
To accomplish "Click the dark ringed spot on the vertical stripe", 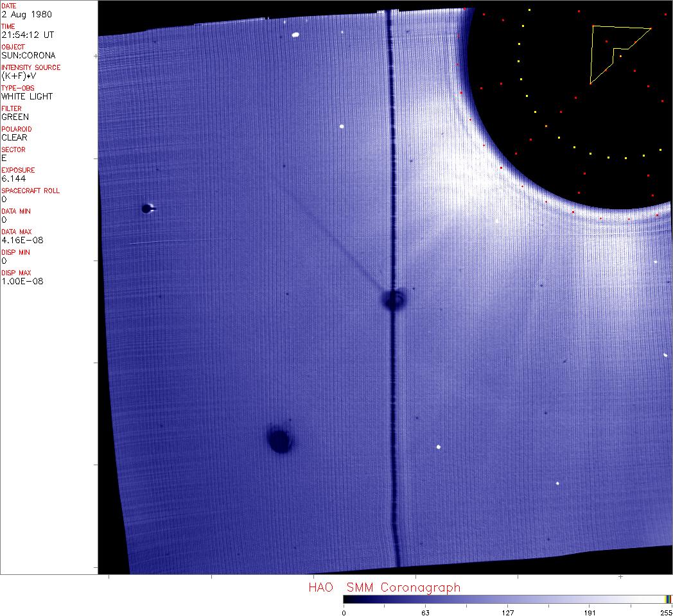I will (x=393, y=299).
